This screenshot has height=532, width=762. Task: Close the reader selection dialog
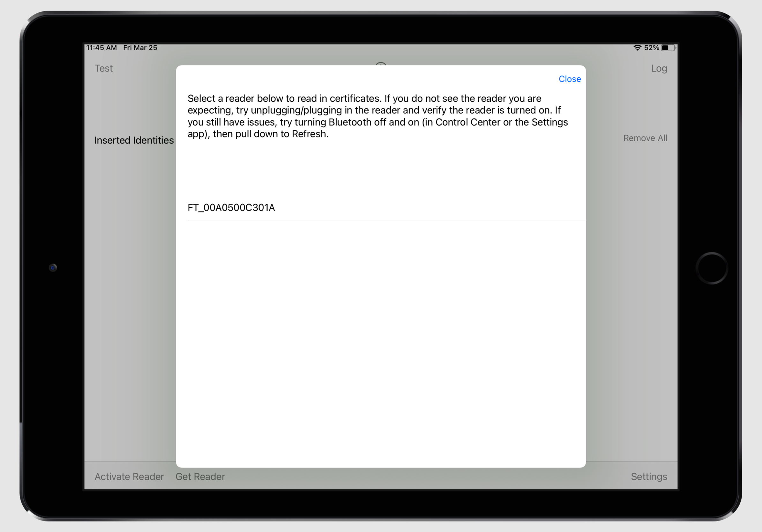(569, 79)
